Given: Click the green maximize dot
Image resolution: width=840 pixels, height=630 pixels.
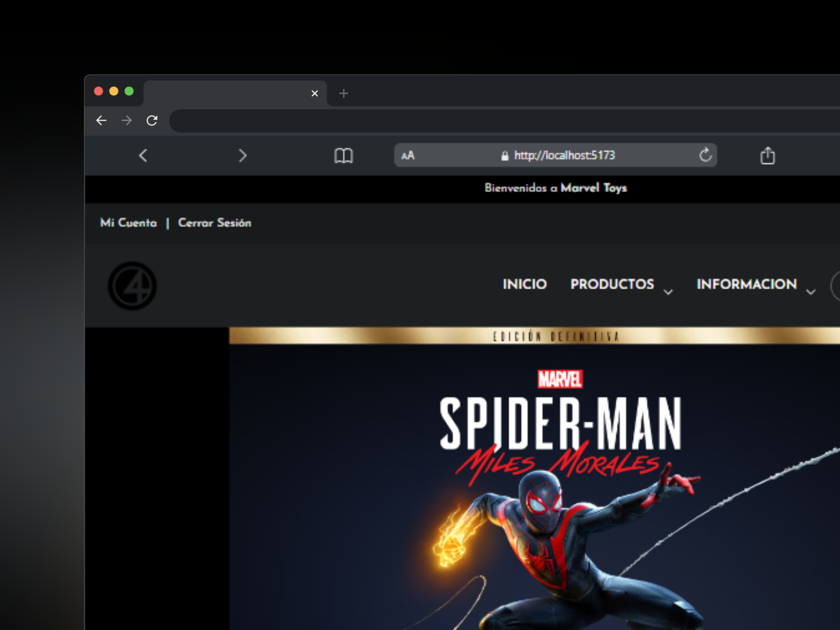Looking at the screenshot, I should 129,91.
